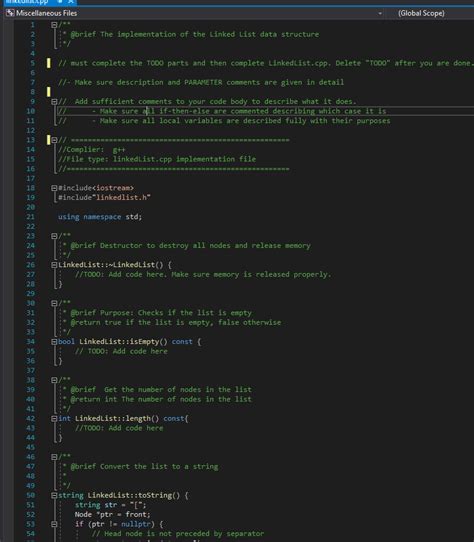474x542 pixels.
Task: Click line number 34 in the gutter
Action: pyautogui.click(x=30, y=342)
